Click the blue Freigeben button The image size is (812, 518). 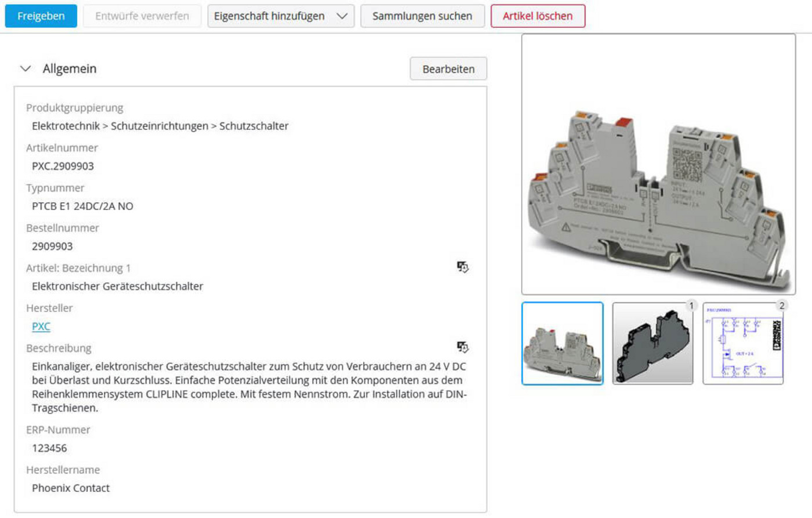(41, 16)
